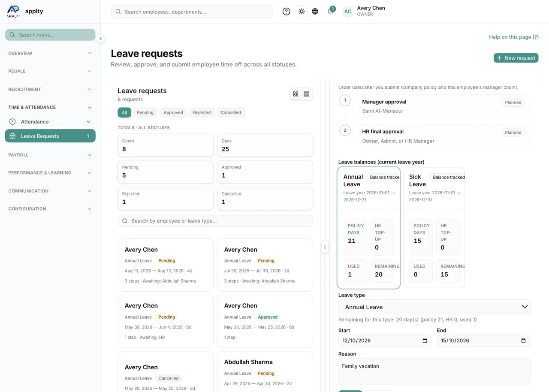Open Avery Chen's approved May 20 request
Image resolution: width=549 pixels, height=392 pixels.
(x=265, y=321)
